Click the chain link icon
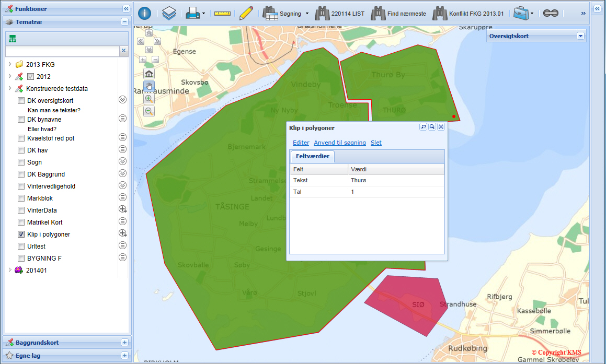606x364 pixels. coord(551,14)
